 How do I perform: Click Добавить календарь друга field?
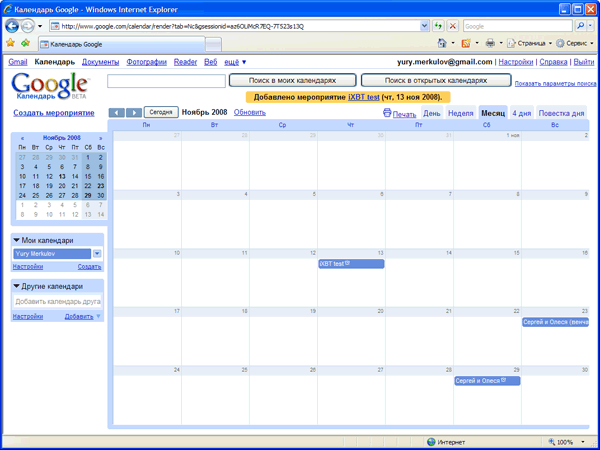(57, 302)
